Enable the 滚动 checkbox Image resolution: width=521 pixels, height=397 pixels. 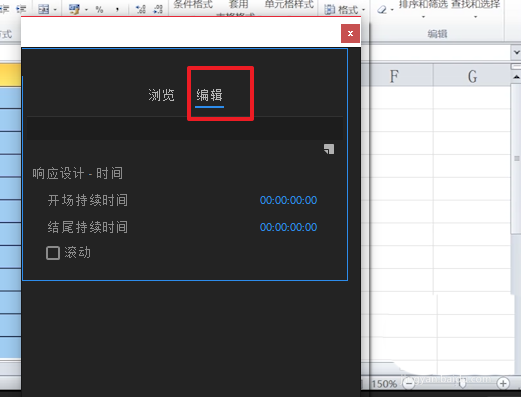coord(53,253)
